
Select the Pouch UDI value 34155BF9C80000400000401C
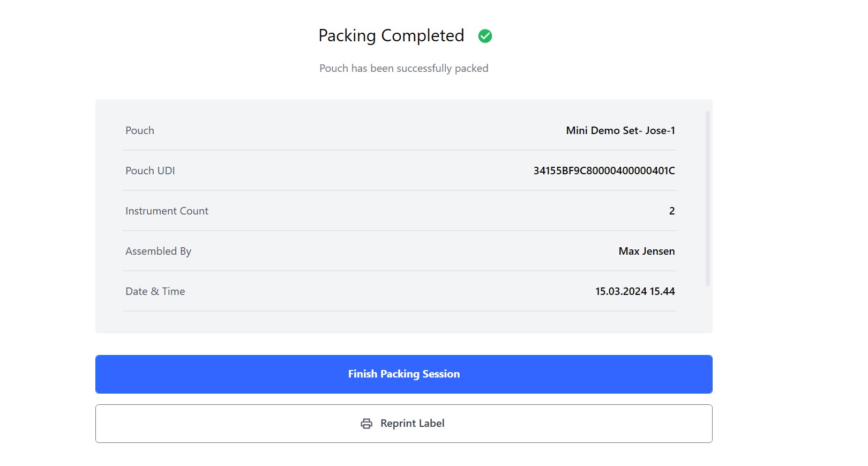click(604, 171)
